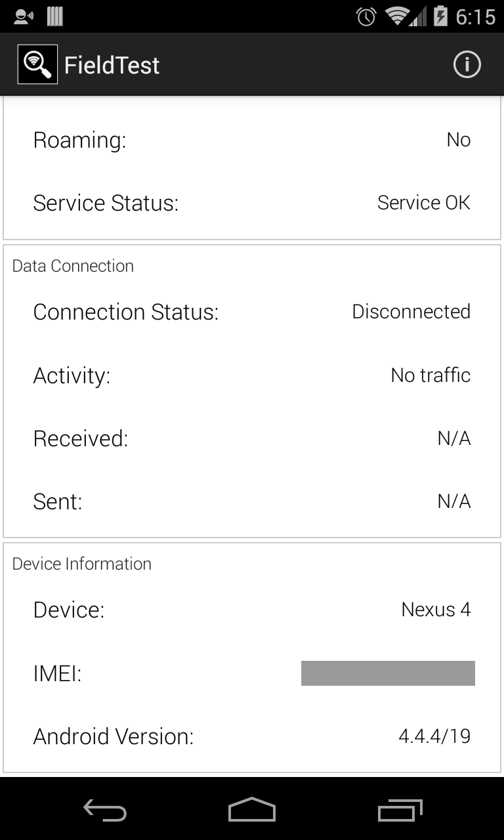Tap the Received N/A value
Viewport: 504px width, 840px height.
453,438
